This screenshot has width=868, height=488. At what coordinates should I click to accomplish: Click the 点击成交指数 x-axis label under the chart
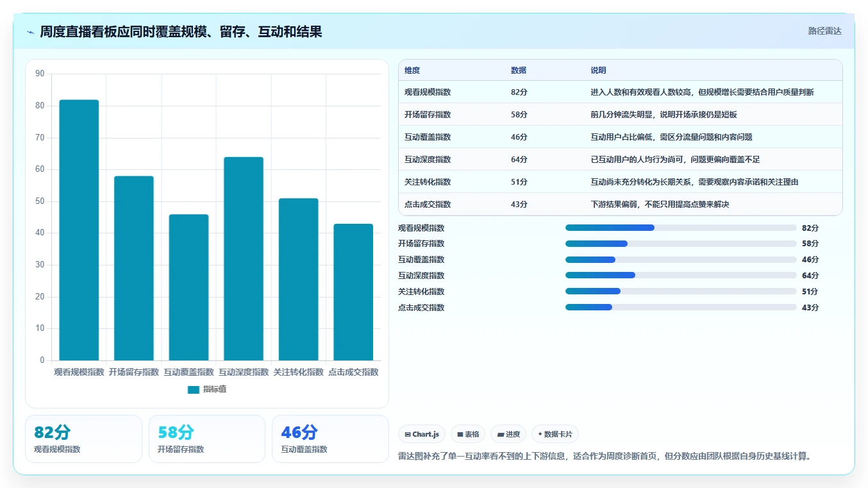[353, 372]
